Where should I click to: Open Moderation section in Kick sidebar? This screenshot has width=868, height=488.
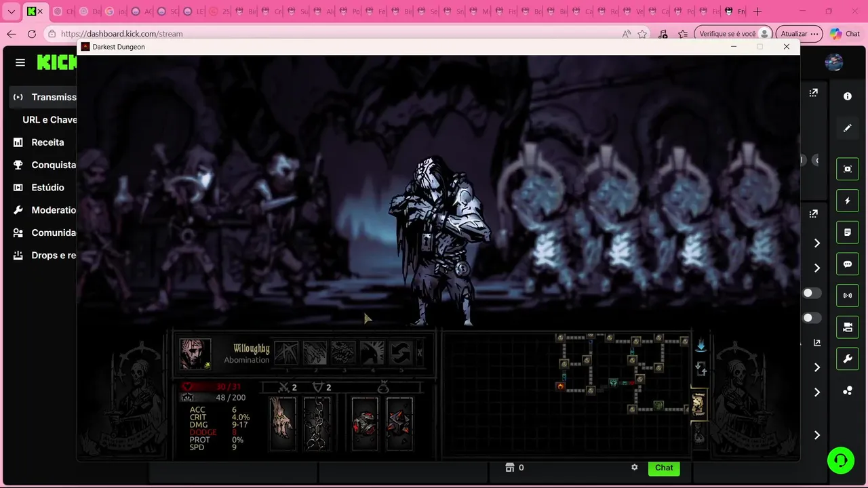[x=43, y=210]
